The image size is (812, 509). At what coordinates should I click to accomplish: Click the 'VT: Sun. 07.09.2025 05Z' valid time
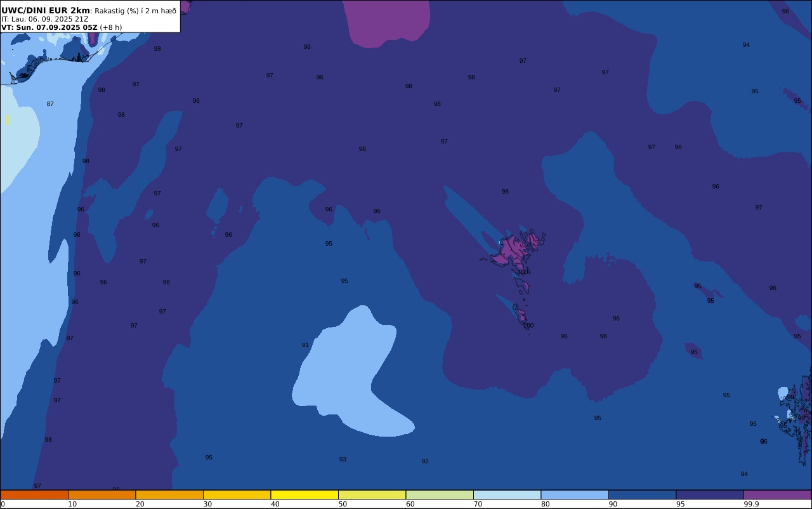coord(49,27)
